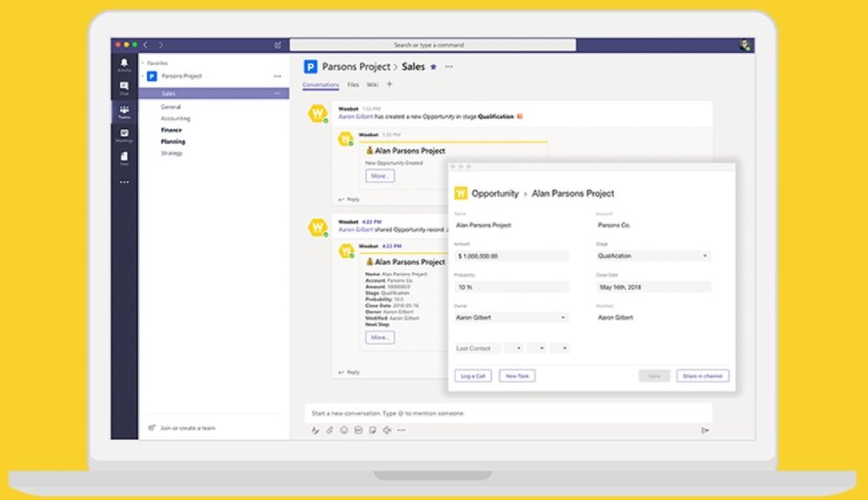This screenshot has width=868, height=500.
Task: Open the emoji picker in the compose bar
Action: click(x=344, y=431)
